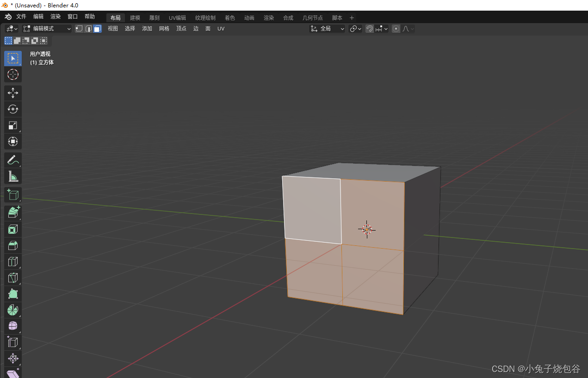
Task: Switch to the 合成 workspace tab
Action: click(288, 18)
